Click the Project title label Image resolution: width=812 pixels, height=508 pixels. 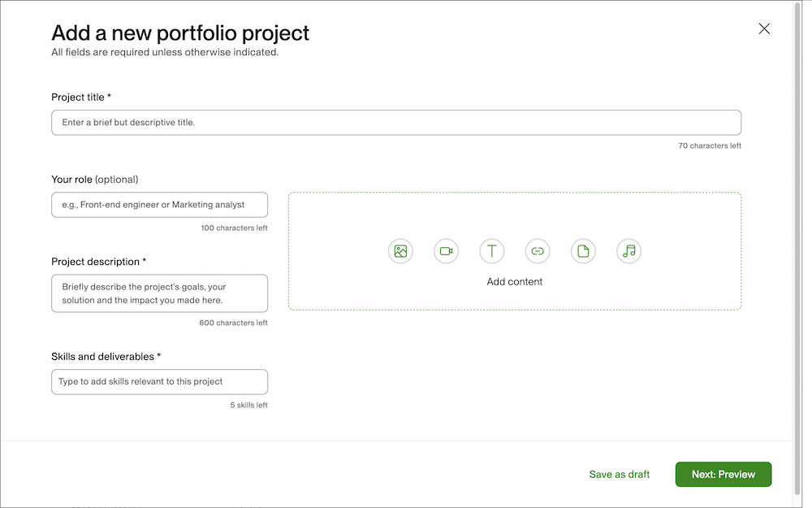(x=80, y=97)
